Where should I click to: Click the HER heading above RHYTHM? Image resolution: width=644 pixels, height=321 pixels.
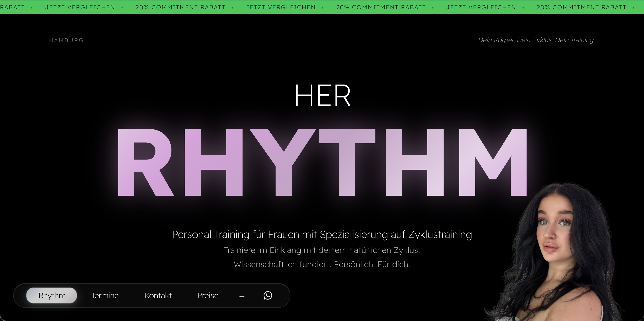(322, 96)
